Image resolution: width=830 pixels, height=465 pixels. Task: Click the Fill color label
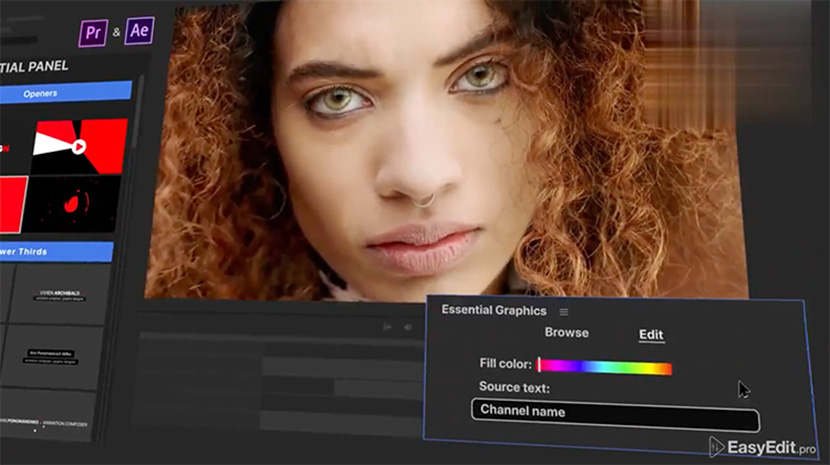click(506, 364)
